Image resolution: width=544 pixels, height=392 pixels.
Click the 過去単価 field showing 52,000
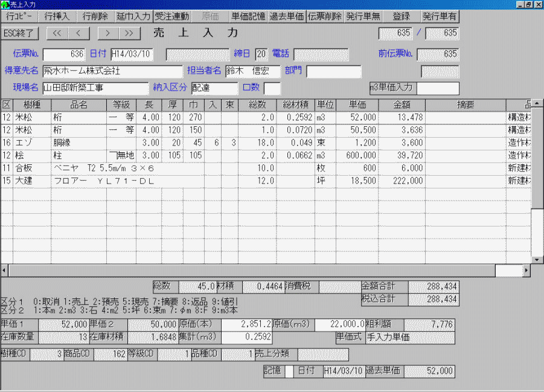point(429,371)
